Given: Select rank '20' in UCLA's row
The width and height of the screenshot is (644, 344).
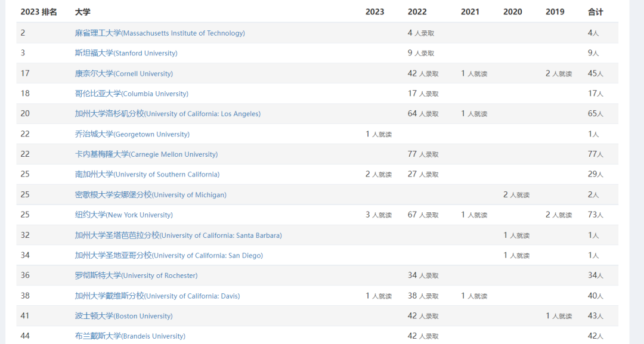Looking at the screenshot, I should (x=25, y=114).
